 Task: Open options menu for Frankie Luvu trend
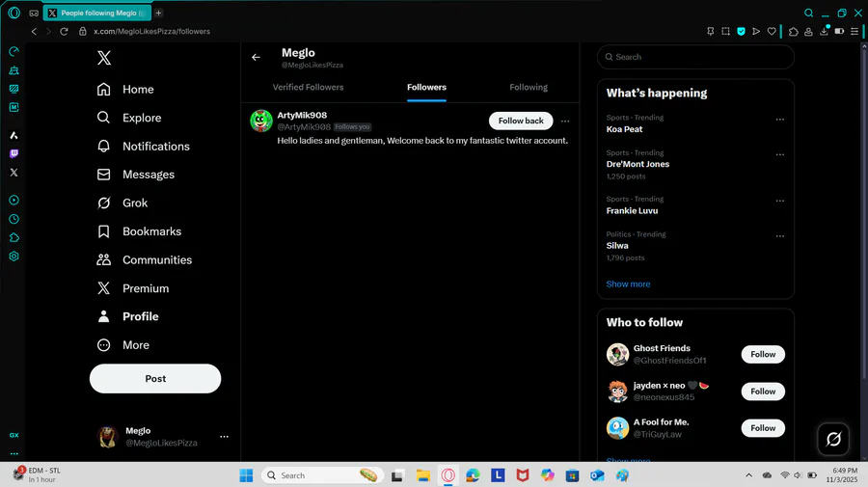(x=780, y=201)
